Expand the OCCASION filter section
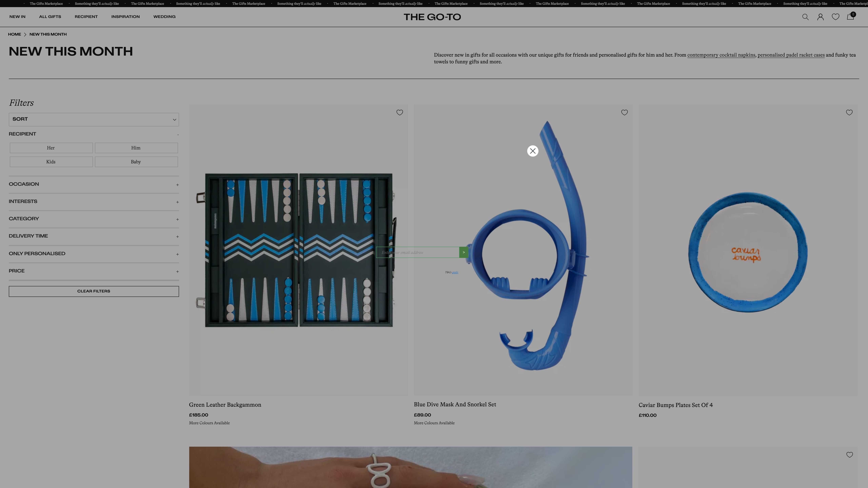Viewport: 868px width, 488px height. (94, 184)
